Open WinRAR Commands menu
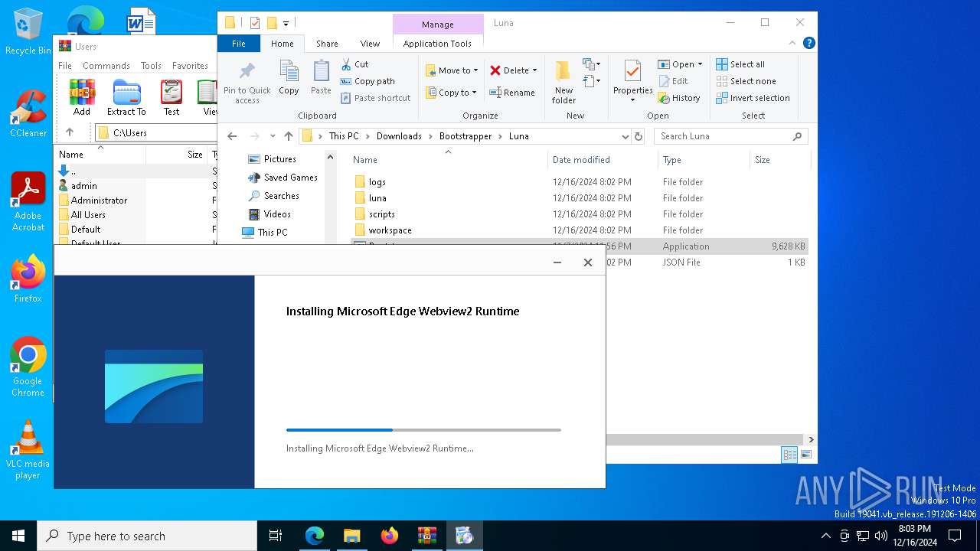The width and height of the screenshot is (980, 551). click(x=106, y=66)
